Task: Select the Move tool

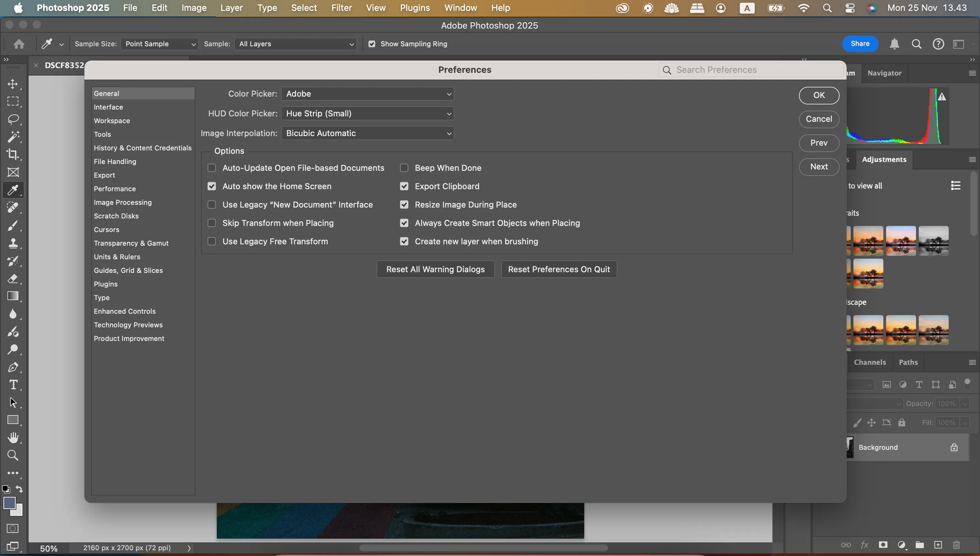Action: pos(14,84)
